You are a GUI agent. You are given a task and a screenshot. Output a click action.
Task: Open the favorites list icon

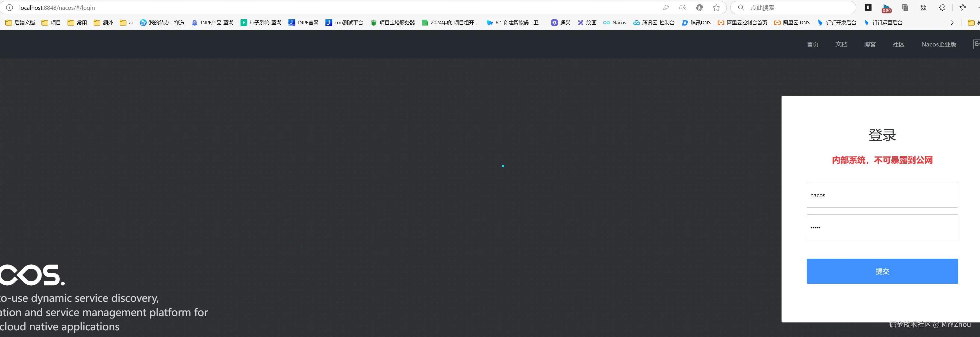pyautogui.click(x=963, y=8)
